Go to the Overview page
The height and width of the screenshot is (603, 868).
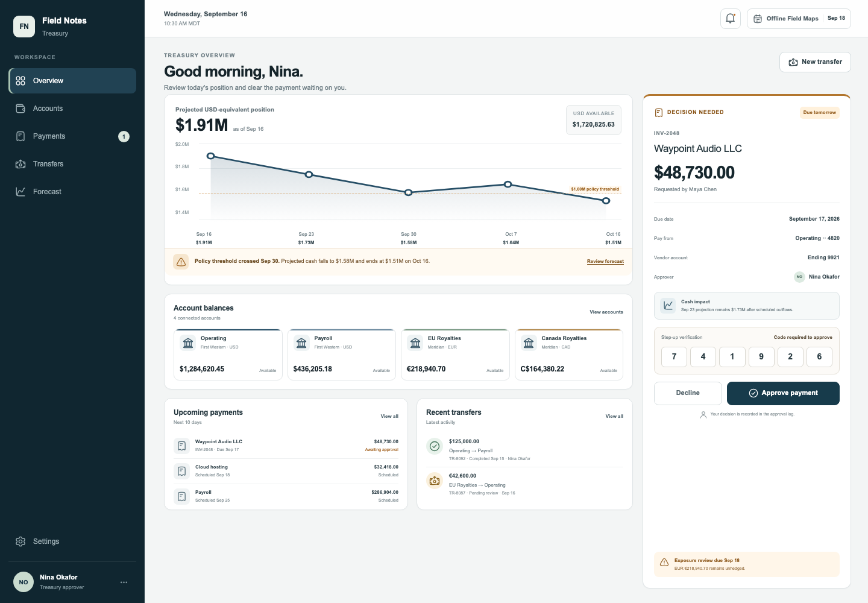point(72,81)
